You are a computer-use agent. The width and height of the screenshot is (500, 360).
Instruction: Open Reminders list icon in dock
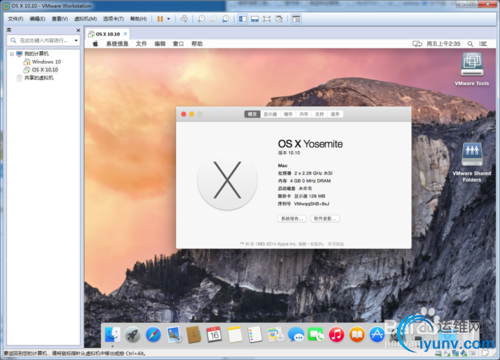255,335
